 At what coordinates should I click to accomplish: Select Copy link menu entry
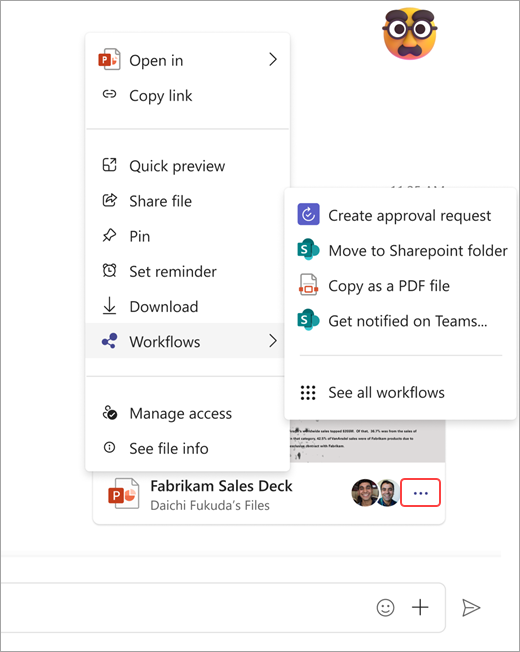pyautogui.click(x=187, y=95)
